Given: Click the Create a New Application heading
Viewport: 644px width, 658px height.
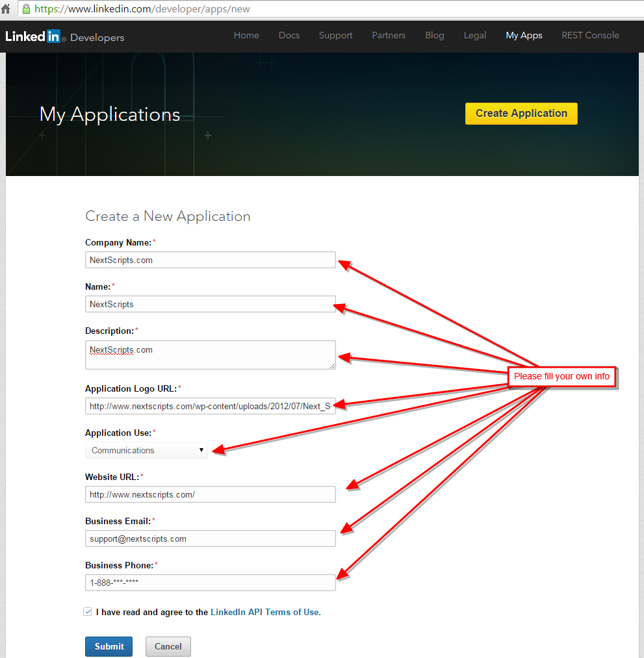Looking at the screenshot, I should (x=168, y=216).
